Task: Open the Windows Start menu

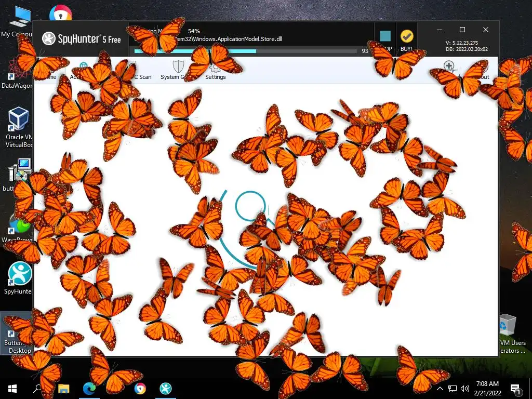Action: click(12, 389)
